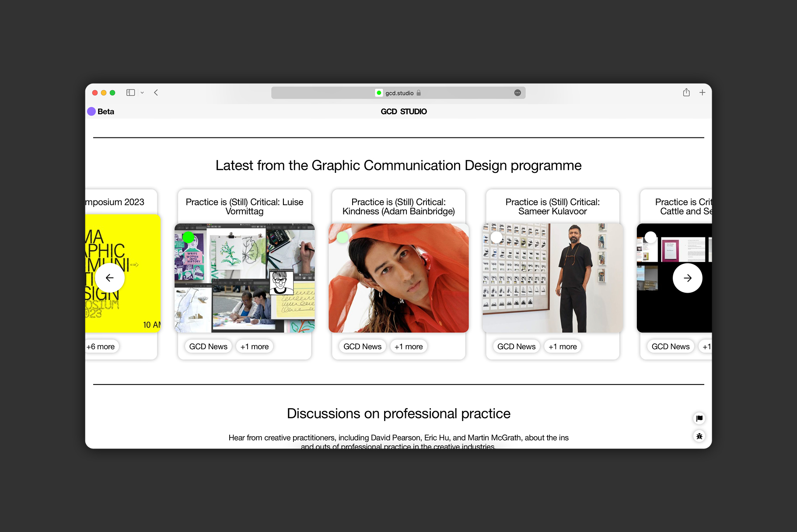This screenshot has height=532, width=797.
Task: Click the gcd.studio address bar
Action: 398,93
